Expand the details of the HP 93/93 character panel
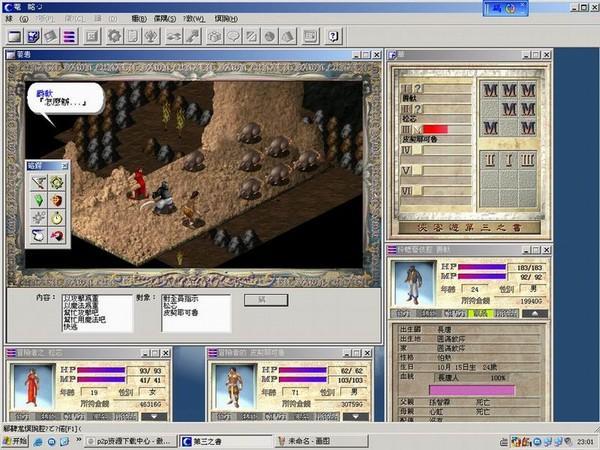 (154, 417)
